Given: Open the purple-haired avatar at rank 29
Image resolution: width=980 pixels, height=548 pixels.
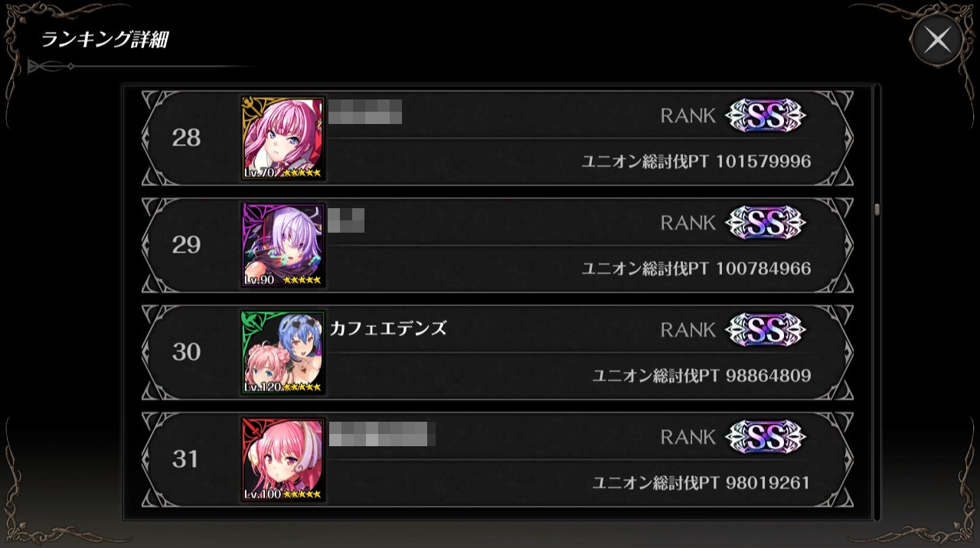Looking at the screenshot, I should [x=283, y=246].
